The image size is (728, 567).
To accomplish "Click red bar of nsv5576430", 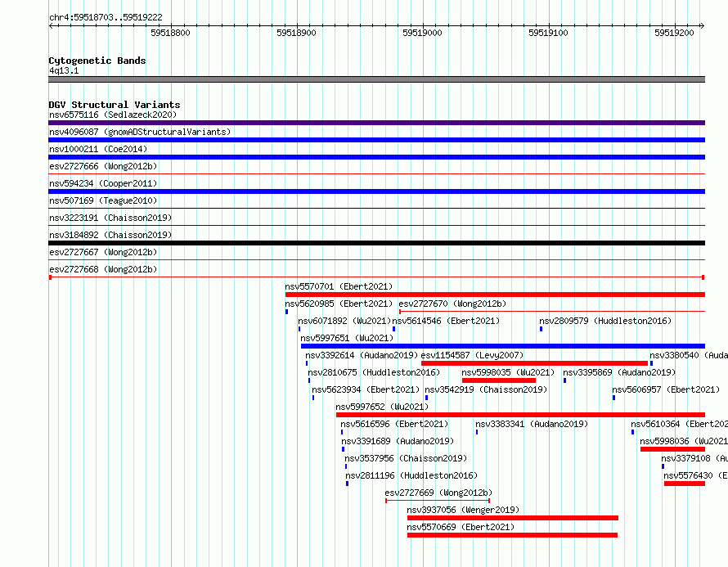I will [685, 484].
